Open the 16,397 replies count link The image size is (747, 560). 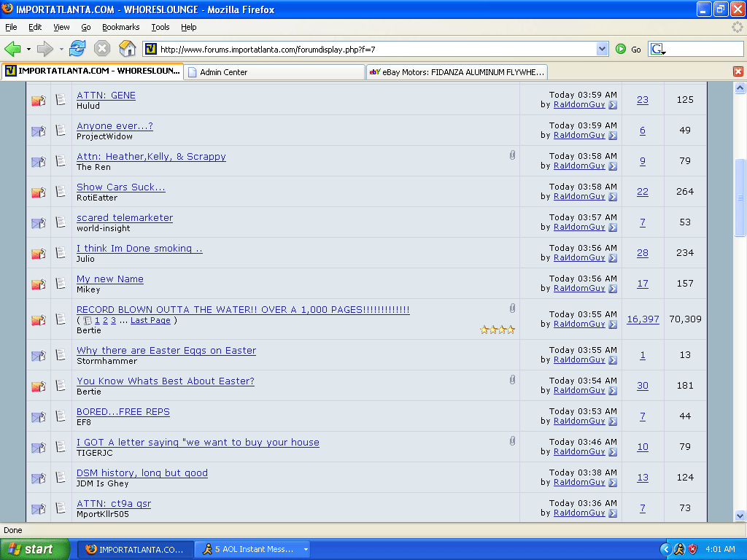[x=643, y=319]
